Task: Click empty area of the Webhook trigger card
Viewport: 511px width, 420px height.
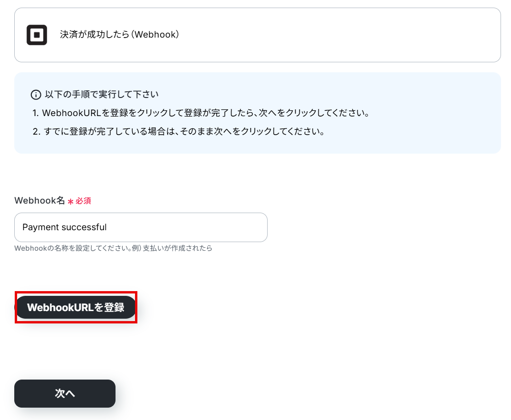Action: 339,35
